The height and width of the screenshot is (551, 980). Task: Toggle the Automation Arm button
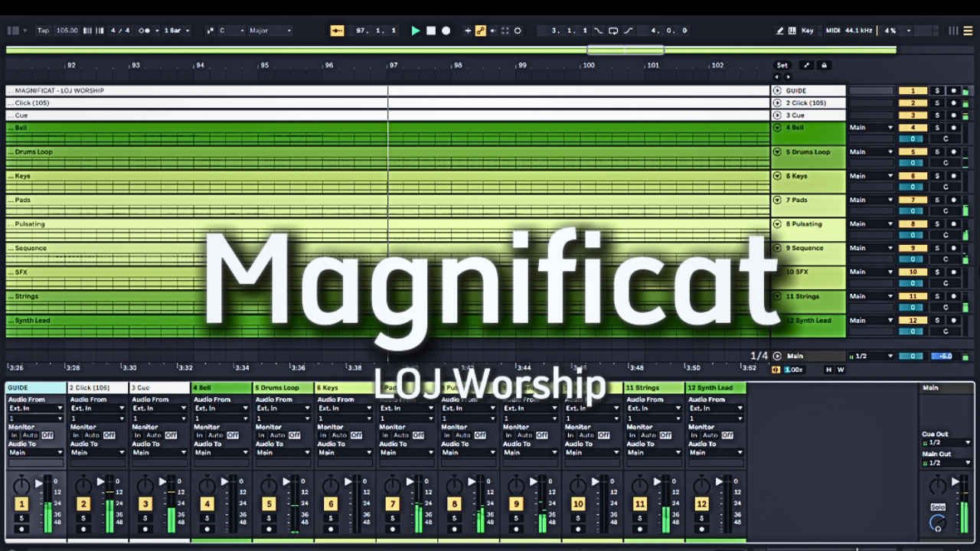(x=481, y=31)
